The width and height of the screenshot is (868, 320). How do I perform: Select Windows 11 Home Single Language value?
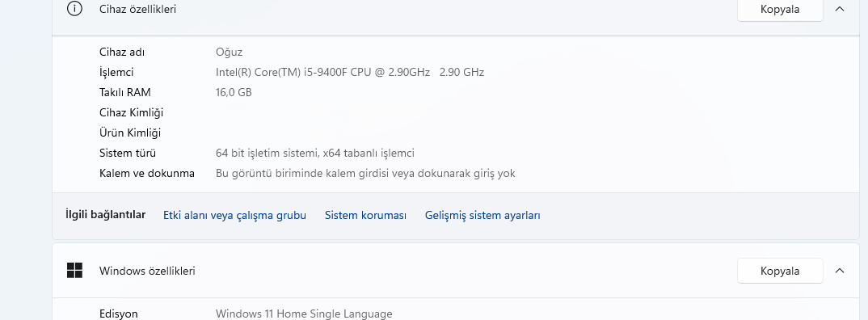tap(304, 314)
